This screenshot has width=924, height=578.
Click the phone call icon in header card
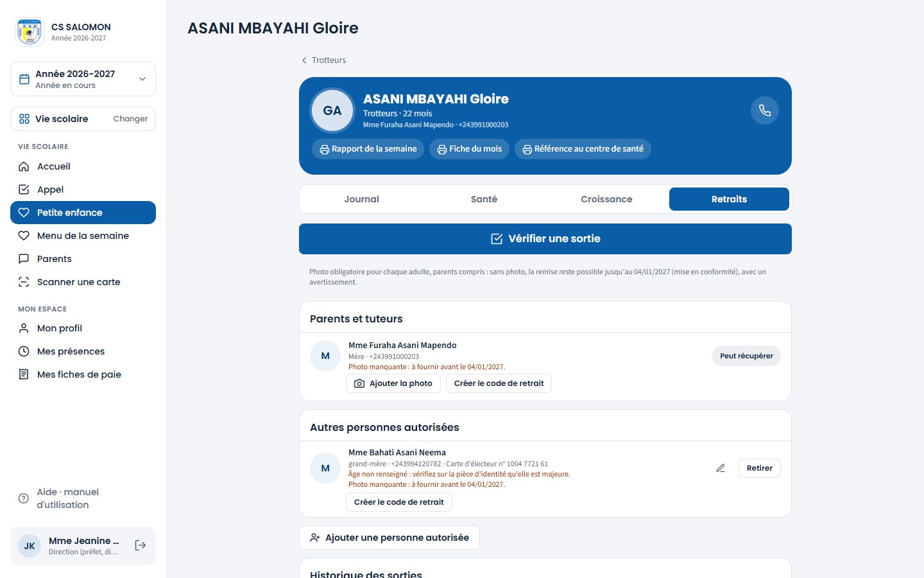(x=765, y=110)
